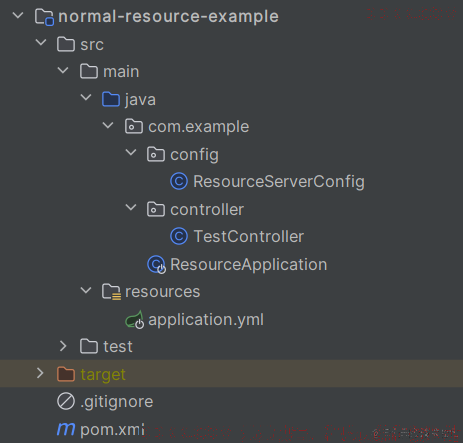Image resolution: width=463 pixels, height=443 pixels.
Task: Click the resources root folder icon
Action: point(111,292)
